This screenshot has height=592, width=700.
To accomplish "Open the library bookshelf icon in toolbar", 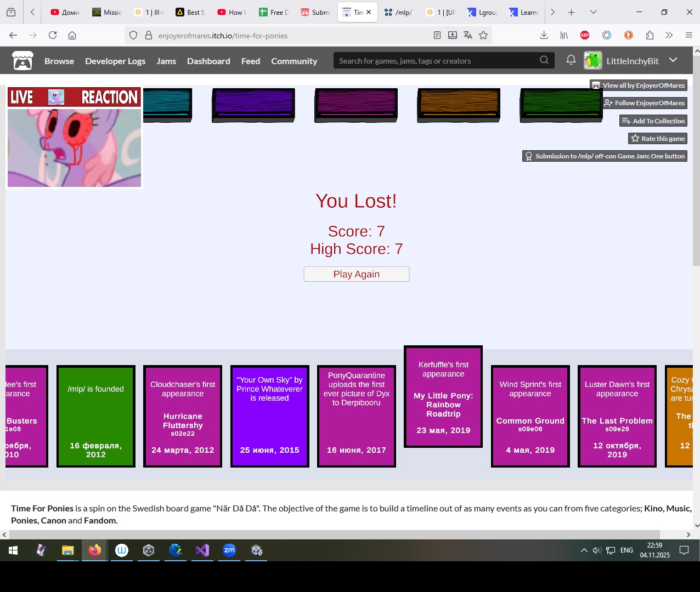I will [564, 35].
